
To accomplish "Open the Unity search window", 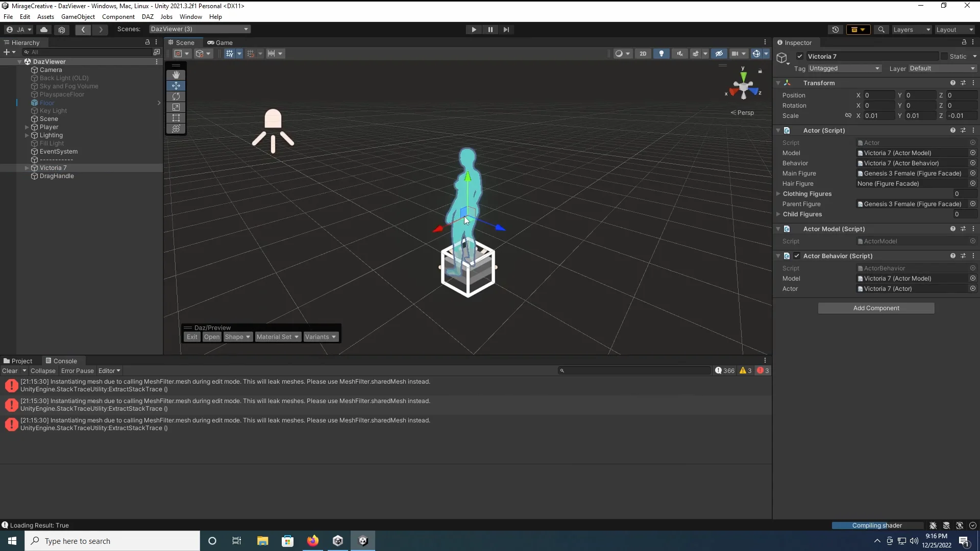I will coord(881,30).
